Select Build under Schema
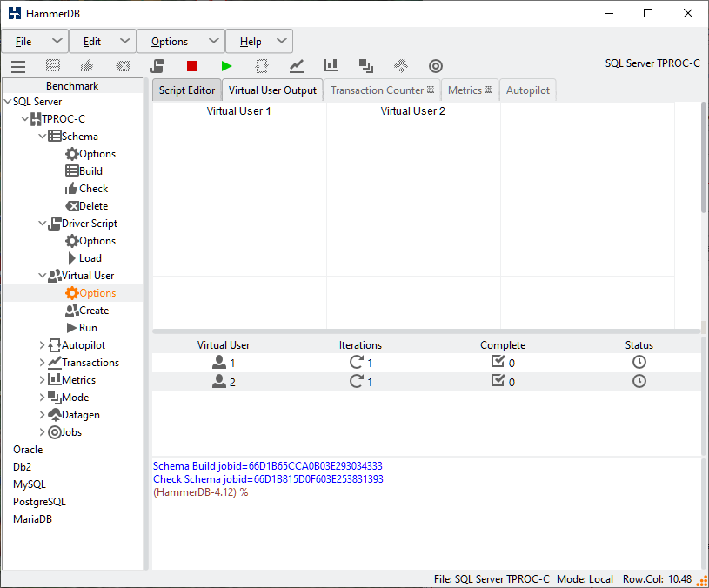Viewport: 709px width, 588px height. pos(84,171)
